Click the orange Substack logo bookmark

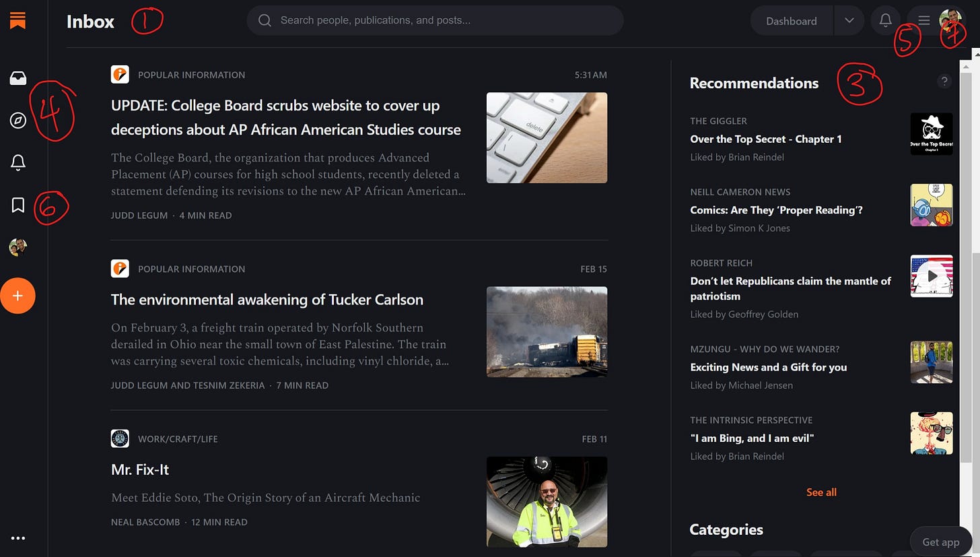(x=18, y=20)
